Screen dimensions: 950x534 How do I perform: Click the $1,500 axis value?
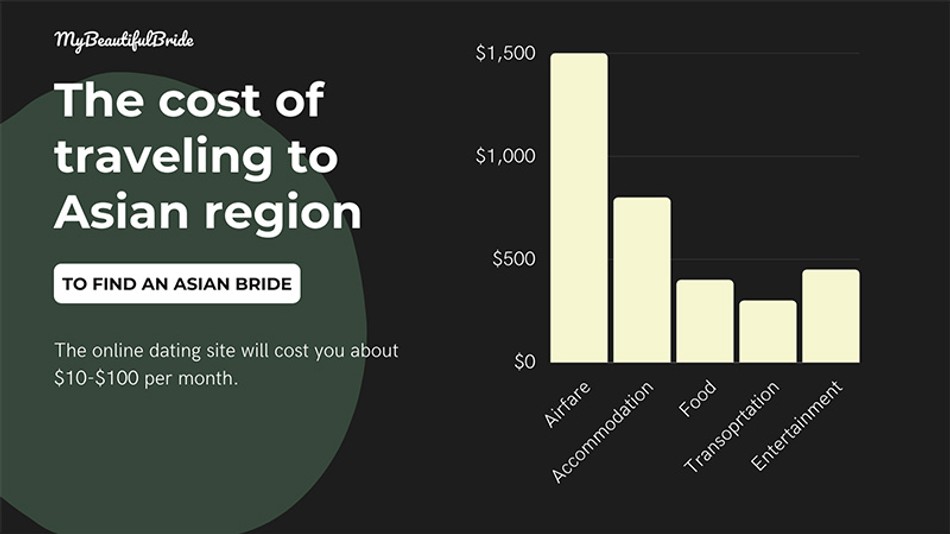coord(505,53)
